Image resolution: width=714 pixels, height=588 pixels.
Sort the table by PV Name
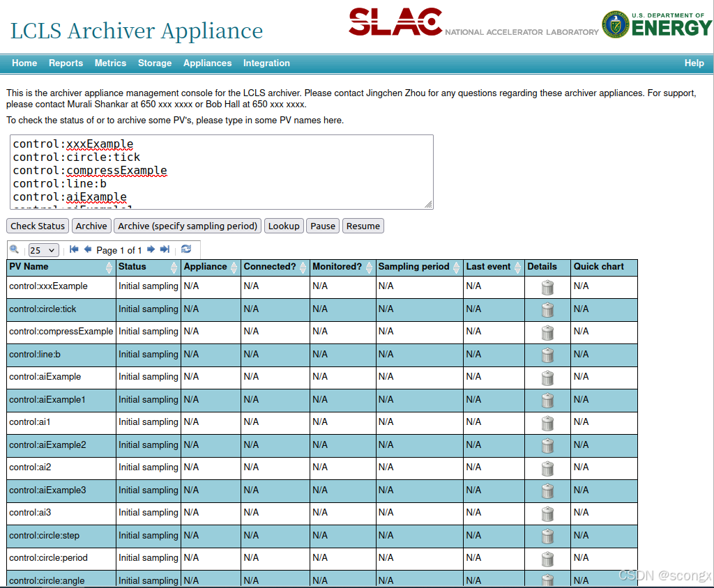28,266
